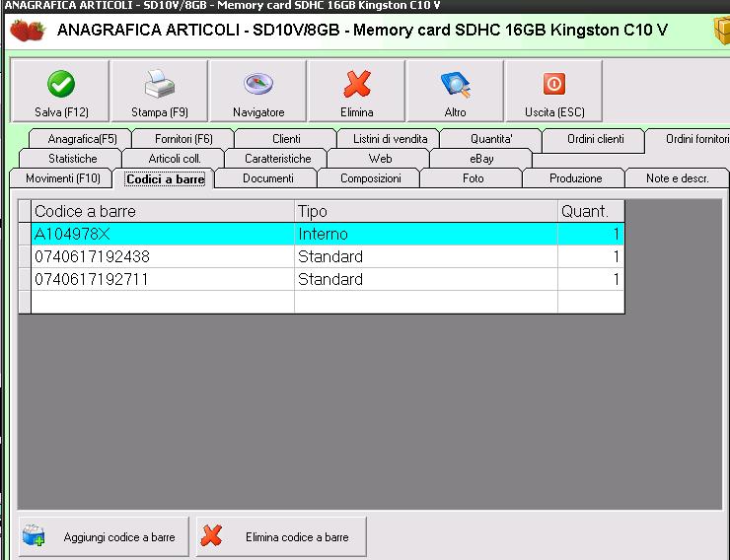Click the Quant. column header

point(591,211)
